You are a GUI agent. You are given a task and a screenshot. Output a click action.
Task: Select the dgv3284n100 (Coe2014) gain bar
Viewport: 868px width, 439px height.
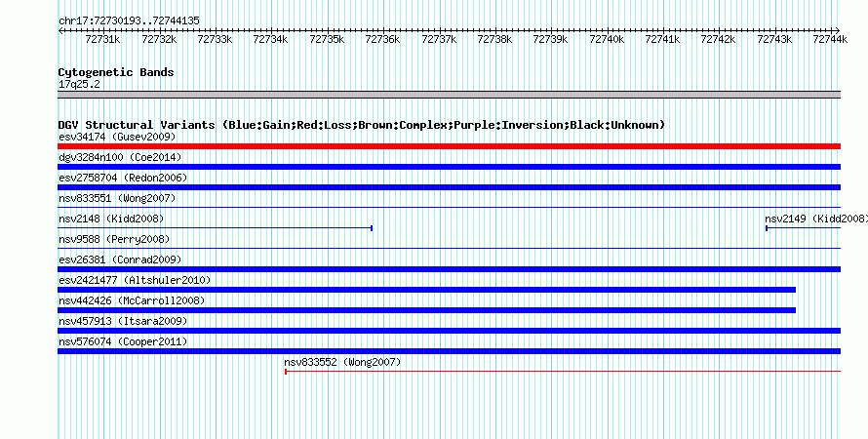click(449, 167)
